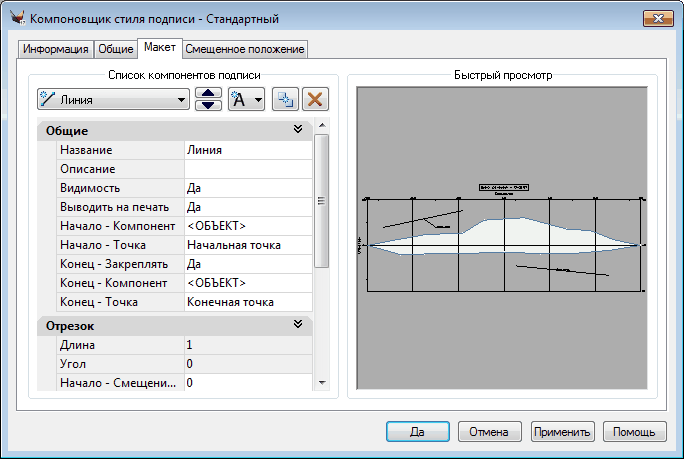Screen dimensions: 684x459
Task: Click the Отмена button
Action: (489, 432)
